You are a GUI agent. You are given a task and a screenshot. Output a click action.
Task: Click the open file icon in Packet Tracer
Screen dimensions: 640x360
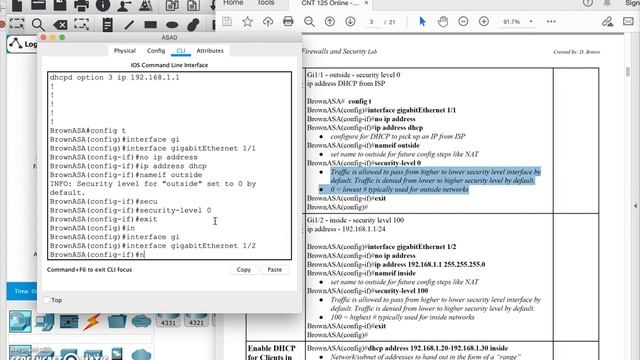click(38, 5)
